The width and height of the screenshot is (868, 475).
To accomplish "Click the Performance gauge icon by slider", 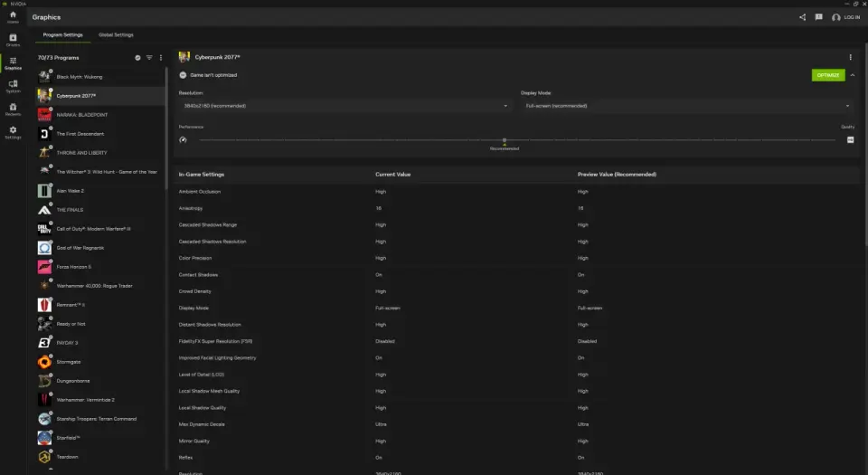I will click(x=184, y=139).
